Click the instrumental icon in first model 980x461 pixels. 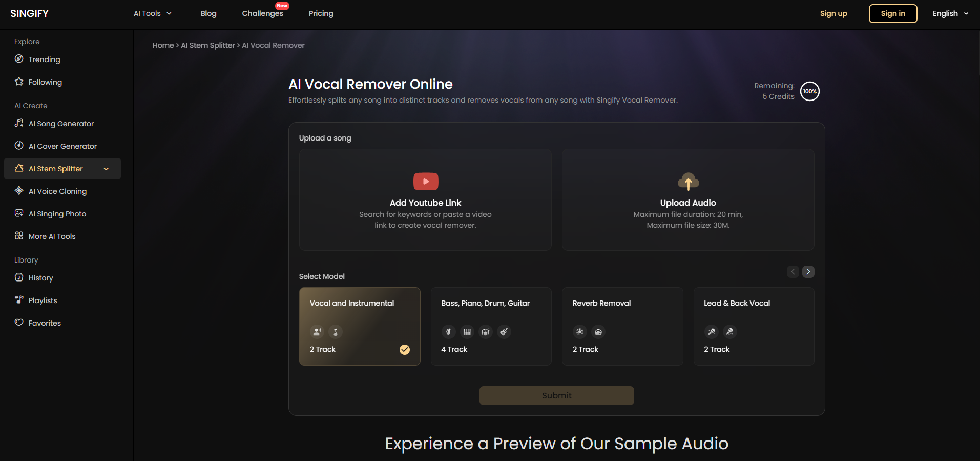[336, 332]
